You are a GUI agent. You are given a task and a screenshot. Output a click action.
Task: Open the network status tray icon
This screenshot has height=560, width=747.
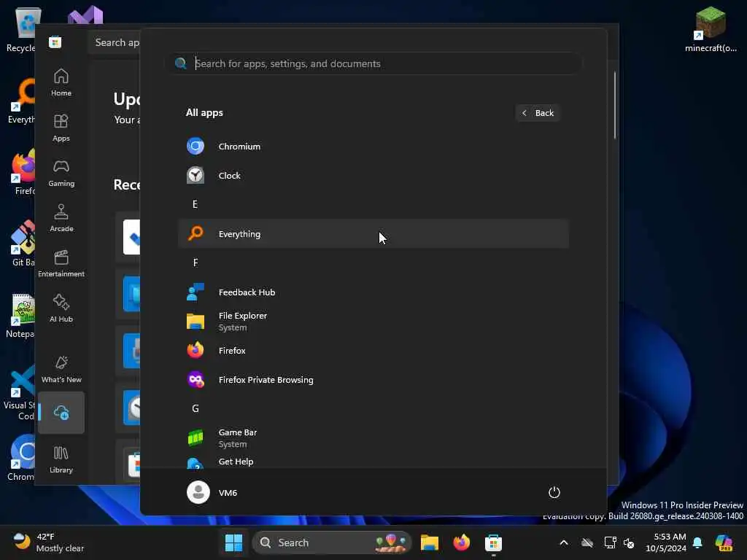pos(611,542)
